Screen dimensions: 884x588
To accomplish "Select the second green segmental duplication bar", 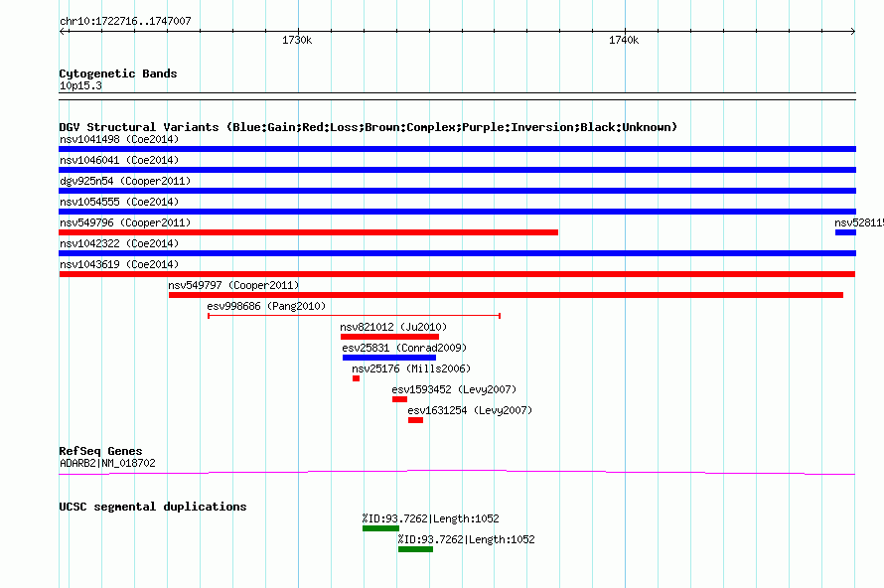I will [415, 549].
